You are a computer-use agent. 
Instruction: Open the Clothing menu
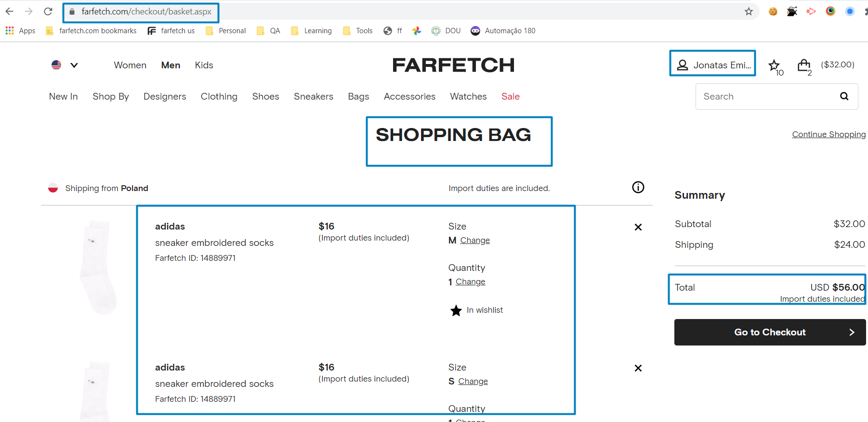tap(219, 96)
